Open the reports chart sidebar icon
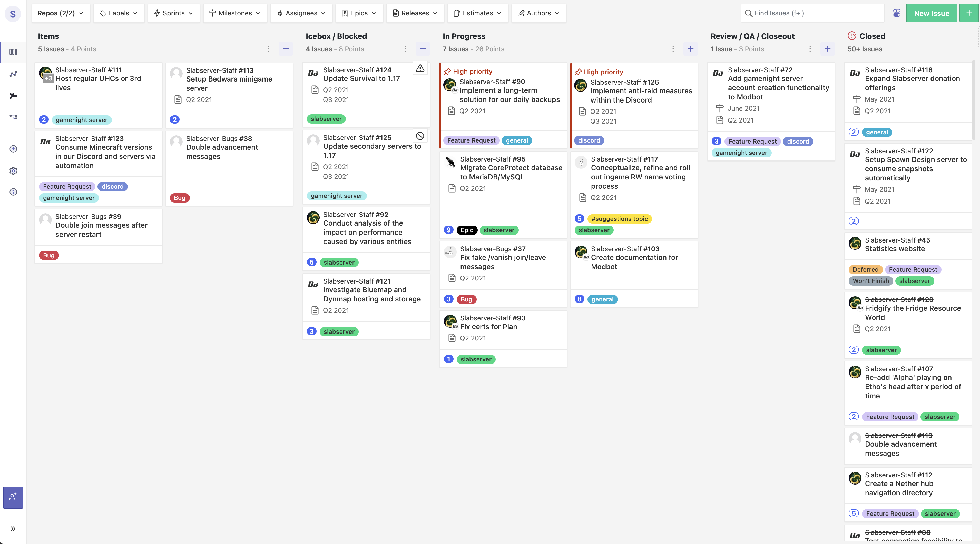Image resolution: width=980 pixels, height=544 pixels. coord(13,74)
